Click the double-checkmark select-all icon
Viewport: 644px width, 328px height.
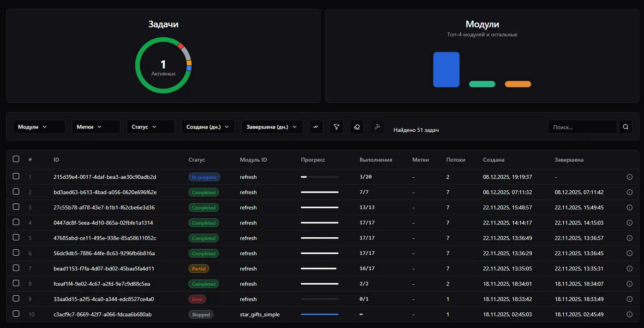(316, 127)
